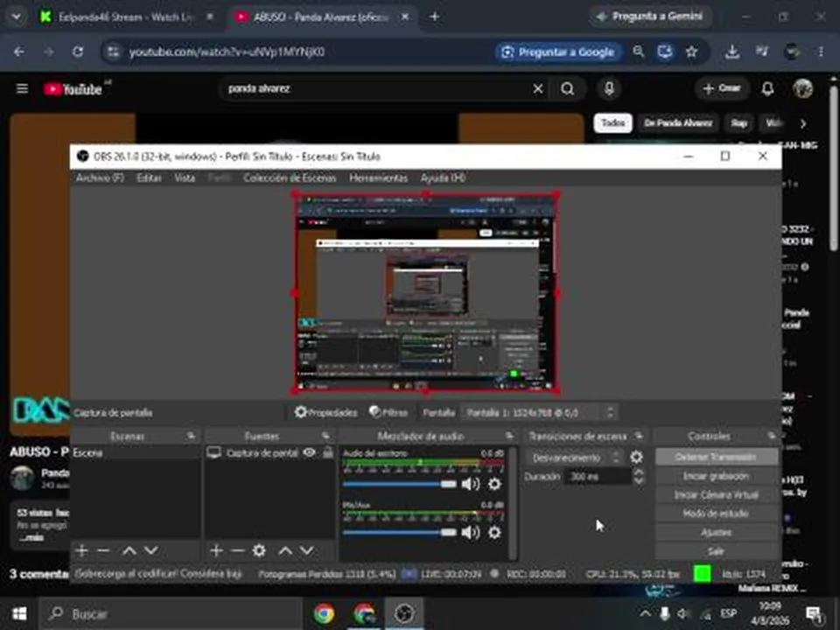840x630 pixels.
Task: Switch to Elpanda46 Stream browser tab
Action: tap(126, 17)
